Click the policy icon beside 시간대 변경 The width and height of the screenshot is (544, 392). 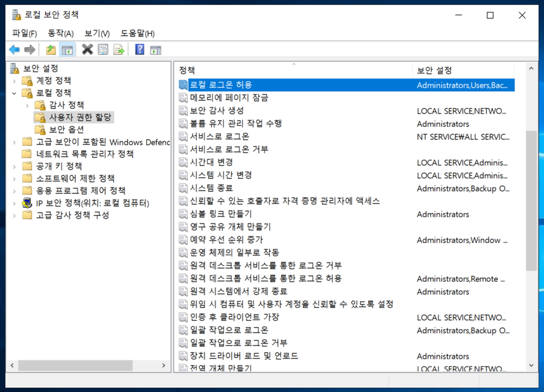[183, 162]
